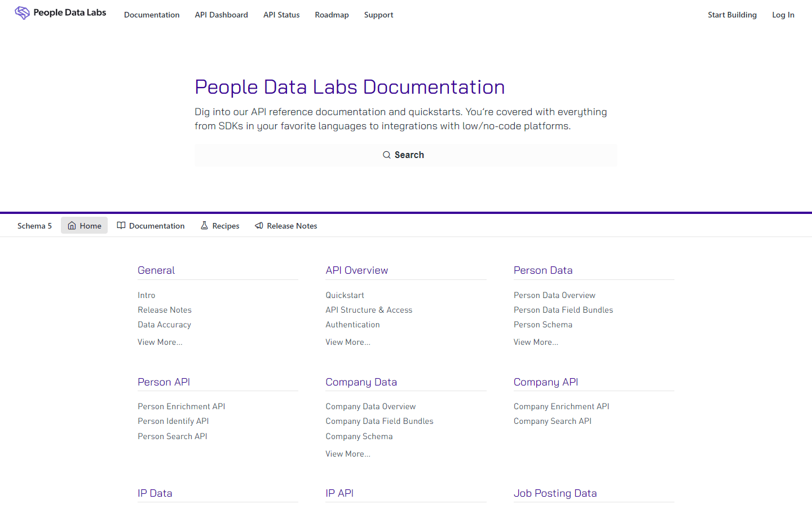Screen dimensions: 812x508
Task: Open Release Notes via the megaphone icon
Action: point(259,225)
